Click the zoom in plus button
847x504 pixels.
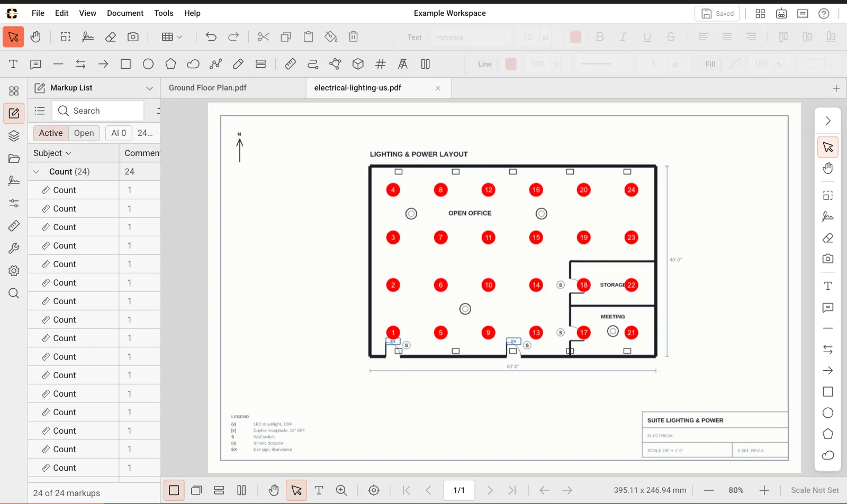[x=764, y=491]
